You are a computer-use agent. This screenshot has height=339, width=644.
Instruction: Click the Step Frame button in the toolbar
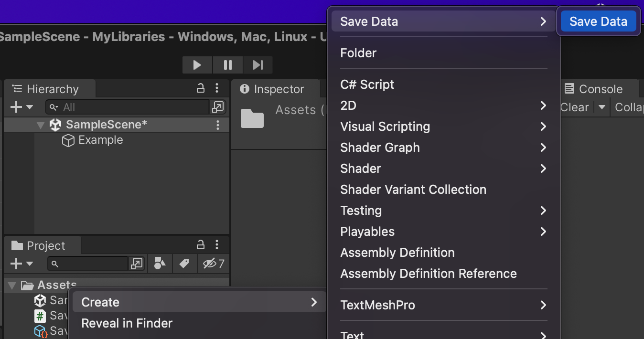click(258, 65)
